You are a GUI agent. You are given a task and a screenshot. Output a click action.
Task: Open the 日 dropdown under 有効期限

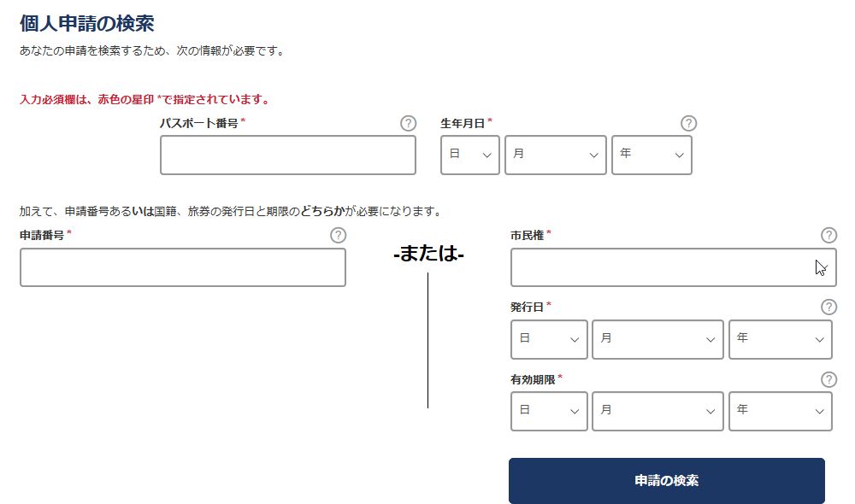click(x=548, y=411)
